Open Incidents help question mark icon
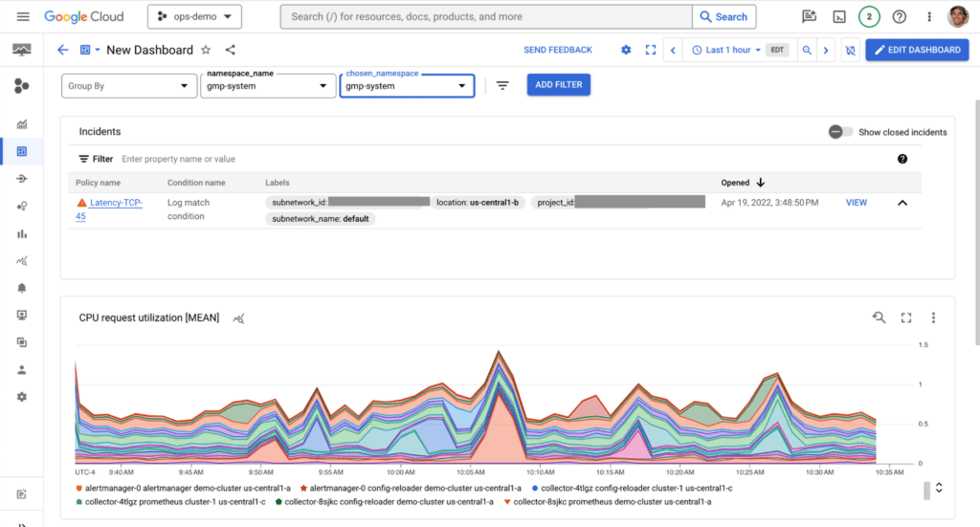 [902, 159]
